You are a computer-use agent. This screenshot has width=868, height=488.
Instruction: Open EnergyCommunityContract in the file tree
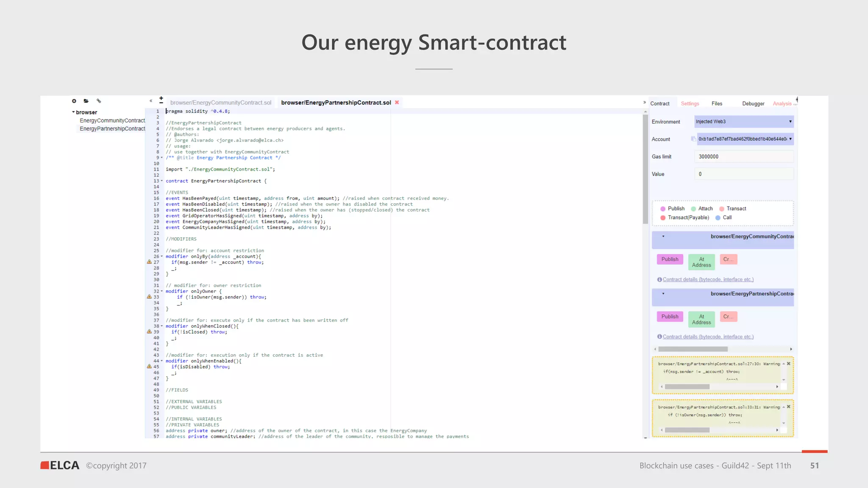tap(112, 120)
